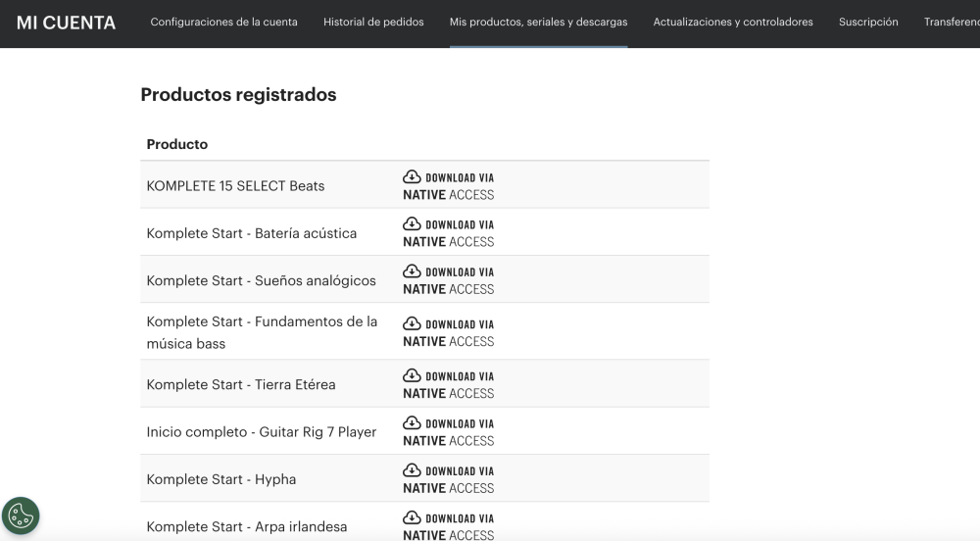Switch to Suscripción tab
Image resolution: width=980 pixels, height=541 pixels.
coord(868,22)
